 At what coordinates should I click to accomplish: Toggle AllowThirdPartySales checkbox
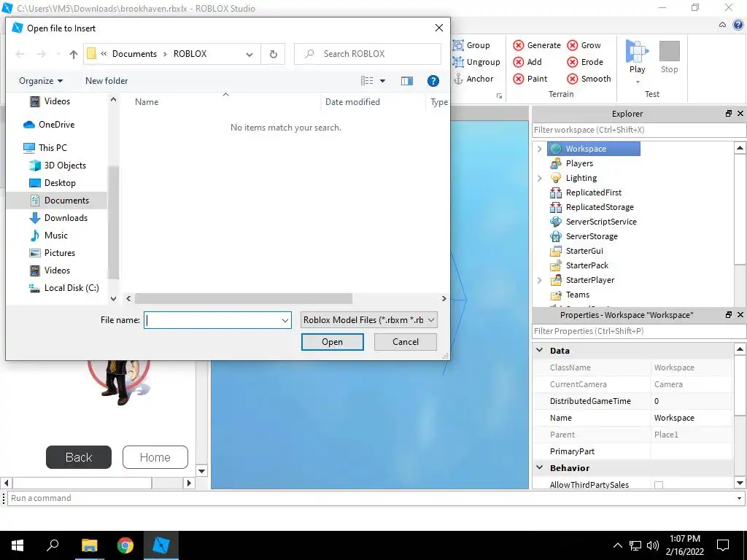click(x=659, y=485)
